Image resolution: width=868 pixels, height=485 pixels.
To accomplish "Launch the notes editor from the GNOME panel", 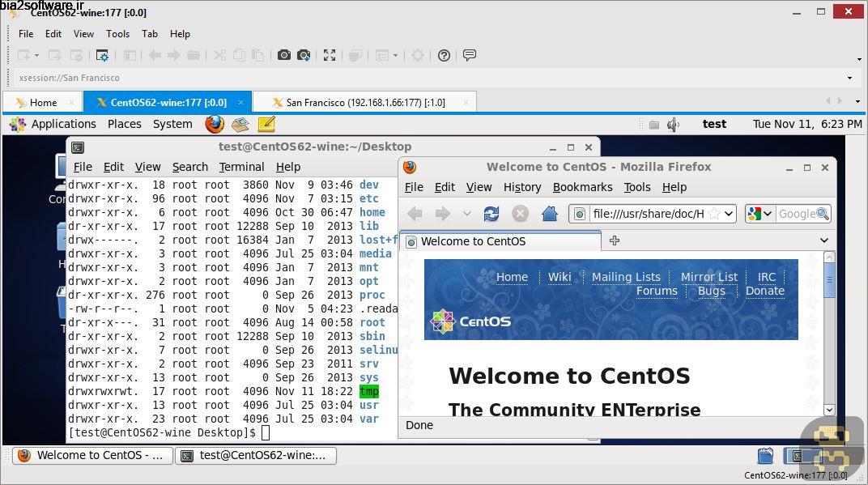I will tap(265, 124).
